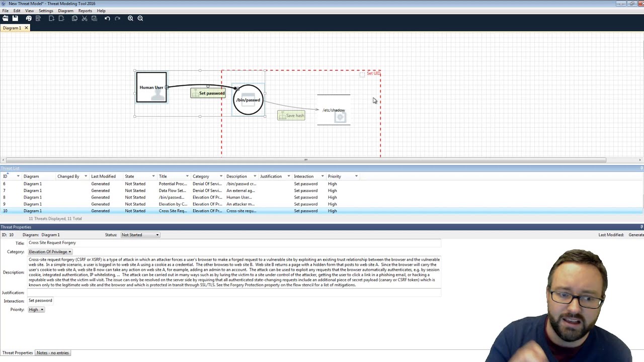Open the Interaction column filter dropdown
This screenshot has height=362, width=644.
point(323,176)
